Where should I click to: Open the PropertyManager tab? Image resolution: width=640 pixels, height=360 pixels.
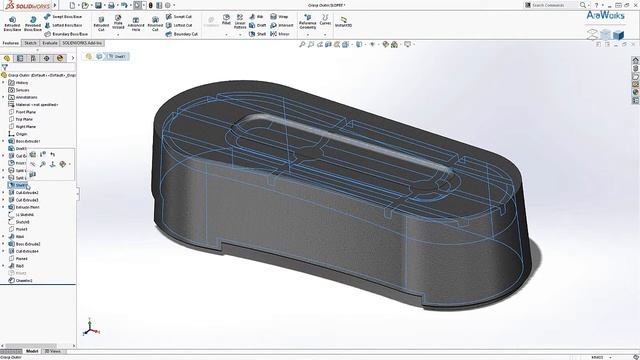(x=20, y=58)
